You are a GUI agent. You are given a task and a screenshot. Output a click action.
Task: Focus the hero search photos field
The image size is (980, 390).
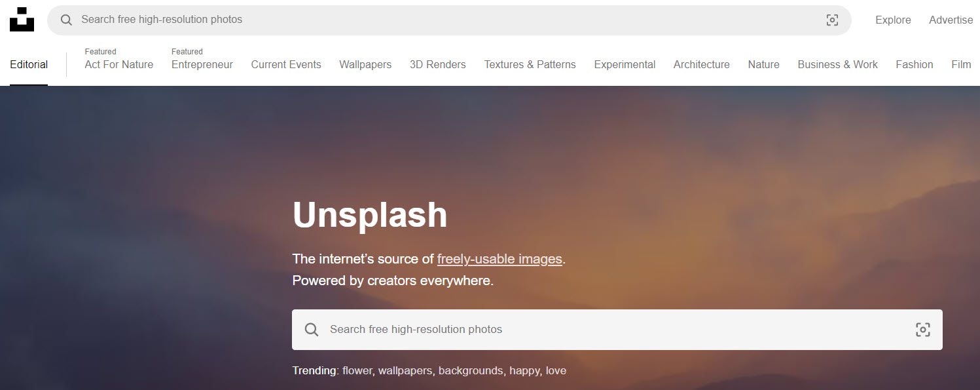[x=617, y=330]
